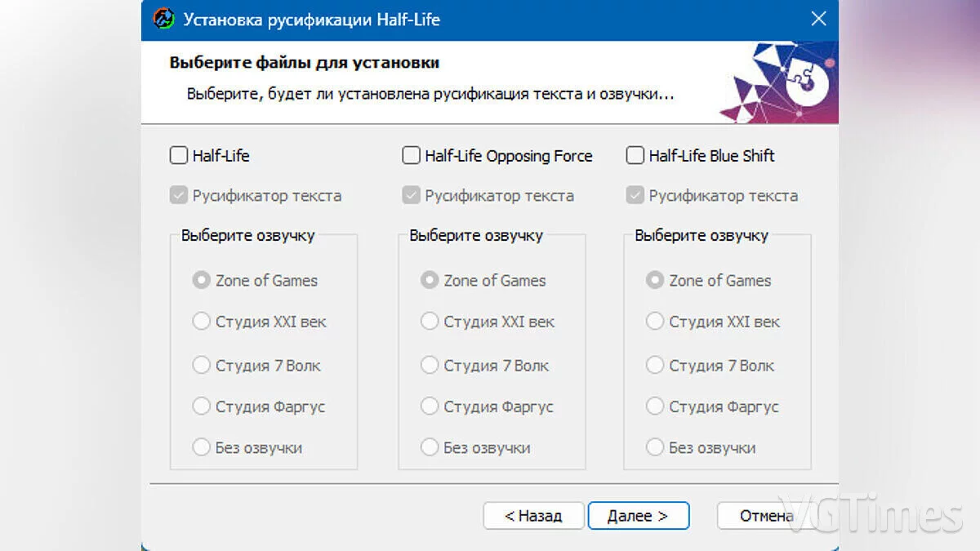Choose Без озвучки for Blue Shift
Screen dimensions: 980x551
pos(655,447)
